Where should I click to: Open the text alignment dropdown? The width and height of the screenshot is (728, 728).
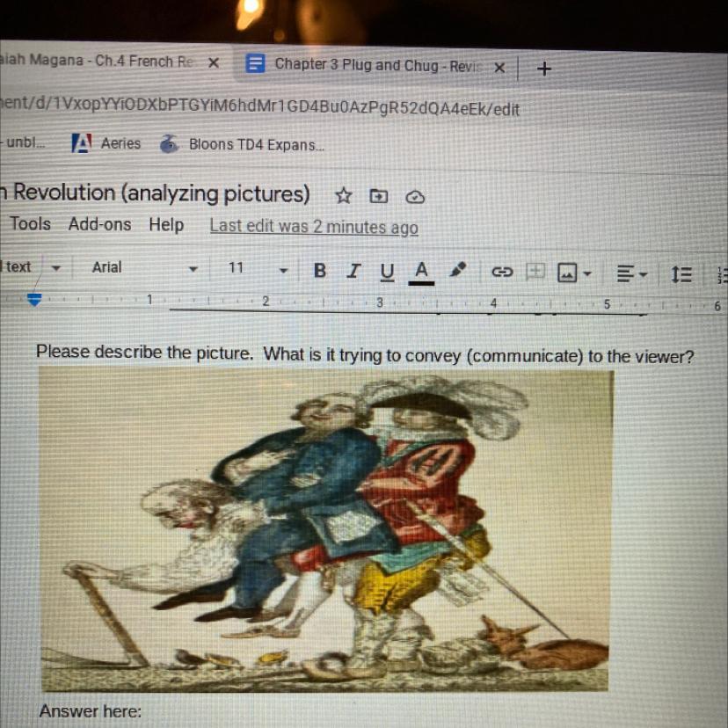coord(631,274)
